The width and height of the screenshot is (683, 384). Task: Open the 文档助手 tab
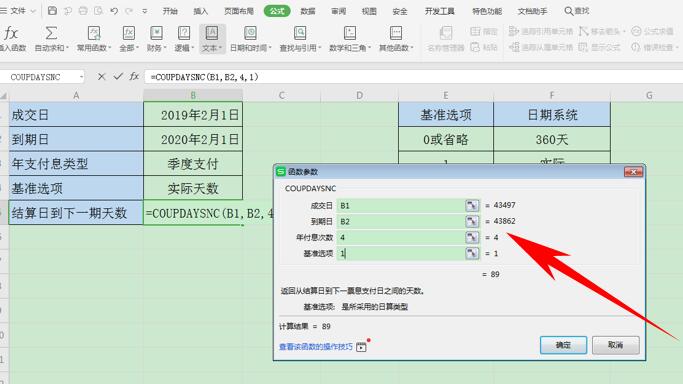(532, 11)
